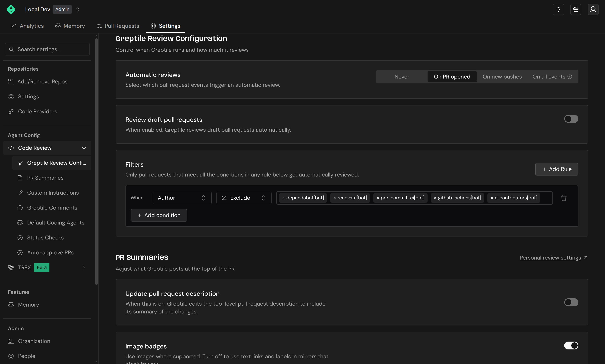Screen dimensions: 605x364
Task: Open Organization under Admin
Action: [x=47, y=341]
